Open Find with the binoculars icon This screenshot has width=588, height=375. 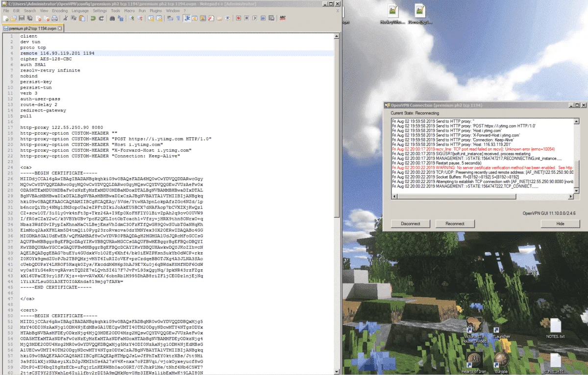click(x=112, y=18)
